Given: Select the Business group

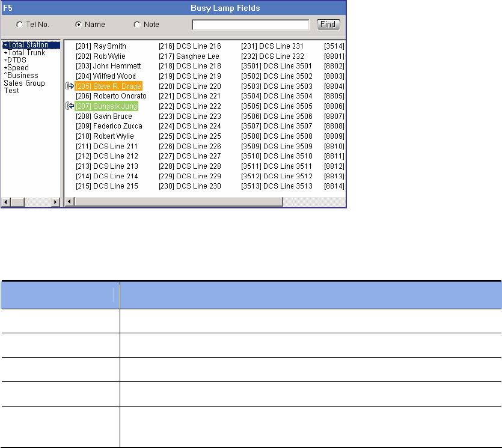Looking at the screenshot, I should point(22,76).
